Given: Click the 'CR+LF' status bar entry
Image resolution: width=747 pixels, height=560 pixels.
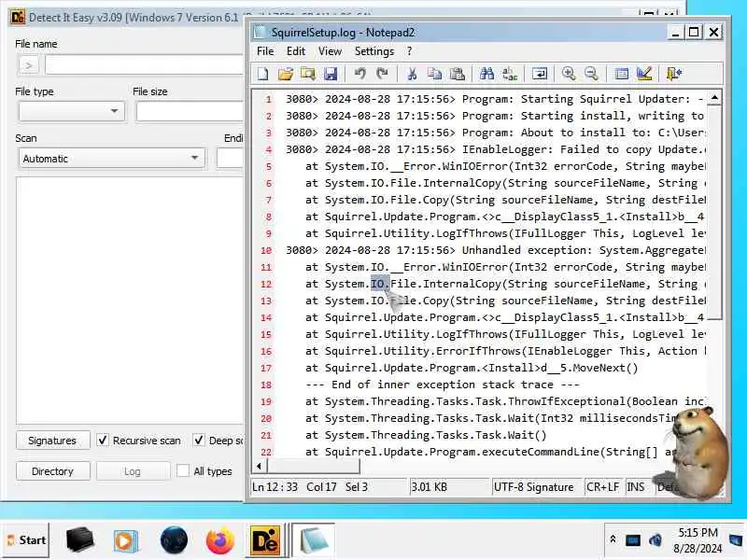Looking at the screenshot, I should point(602,487).
